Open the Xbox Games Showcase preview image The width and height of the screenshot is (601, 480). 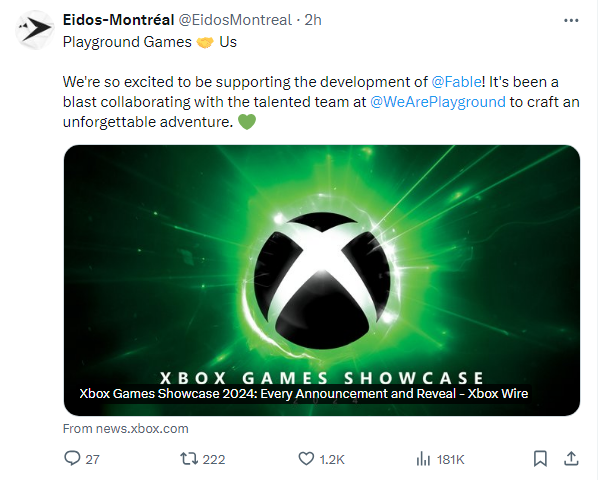point(321,260)
